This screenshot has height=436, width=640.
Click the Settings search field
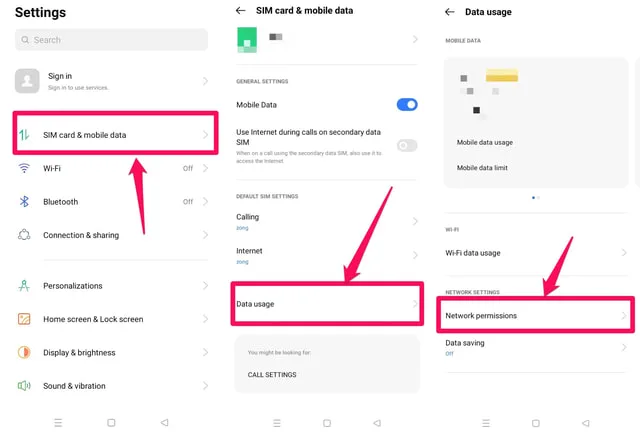[111, 40]
